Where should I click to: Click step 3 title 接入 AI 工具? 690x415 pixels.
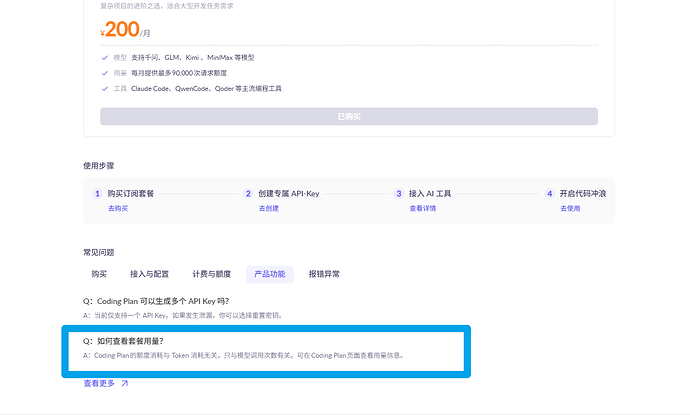[x=430, y=194]
